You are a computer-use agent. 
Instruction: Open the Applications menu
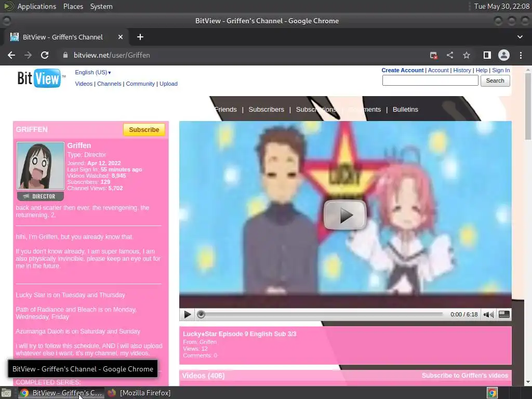pyautogui.click(x=37, y=6)
